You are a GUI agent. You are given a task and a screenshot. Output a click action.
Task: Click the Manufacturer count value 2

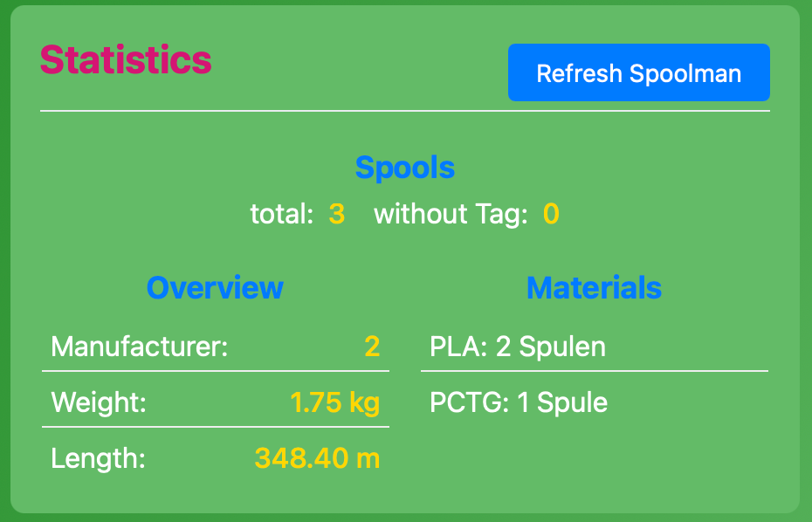(x=372, y=347)
